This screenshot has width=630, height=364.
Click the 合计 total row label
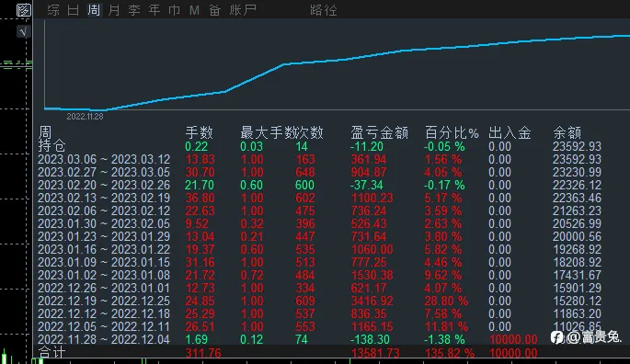[x=52, y=352]
